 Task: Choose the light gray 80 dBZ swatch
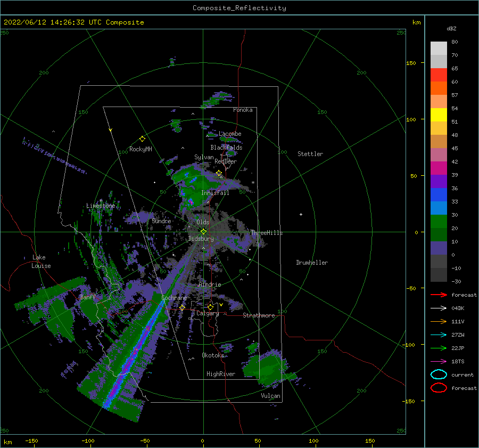coord(439,48)
